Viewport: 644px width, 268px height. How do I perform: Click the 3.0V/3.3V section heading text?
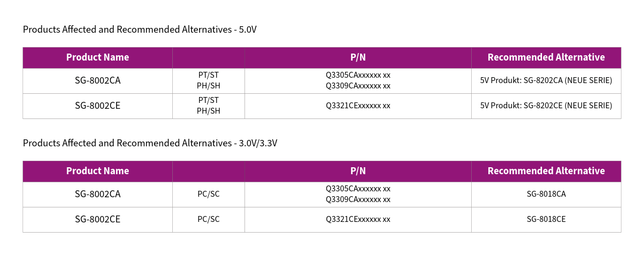pos(150,143)
